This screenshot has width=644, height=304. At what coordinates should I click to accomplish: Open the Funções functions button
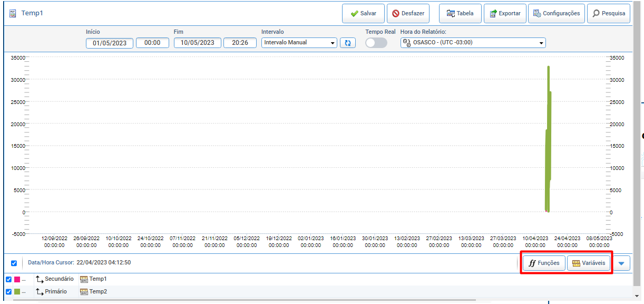pos(544,263)
